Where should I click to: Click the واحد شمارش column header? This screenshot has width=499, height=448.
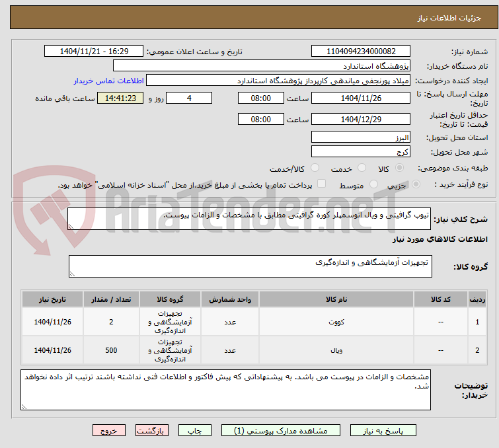click(230, 299)
